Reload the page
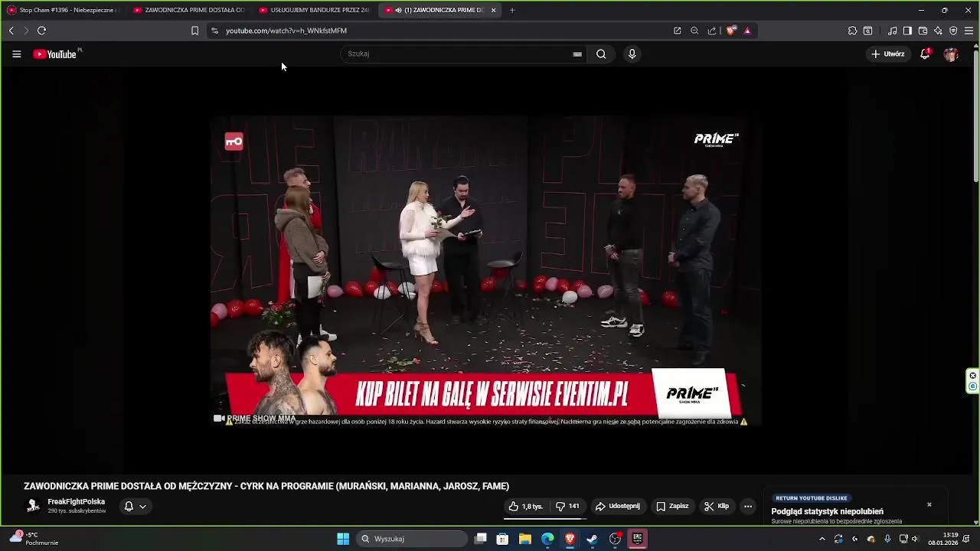 pyautogui.click(x=41, y=31)
